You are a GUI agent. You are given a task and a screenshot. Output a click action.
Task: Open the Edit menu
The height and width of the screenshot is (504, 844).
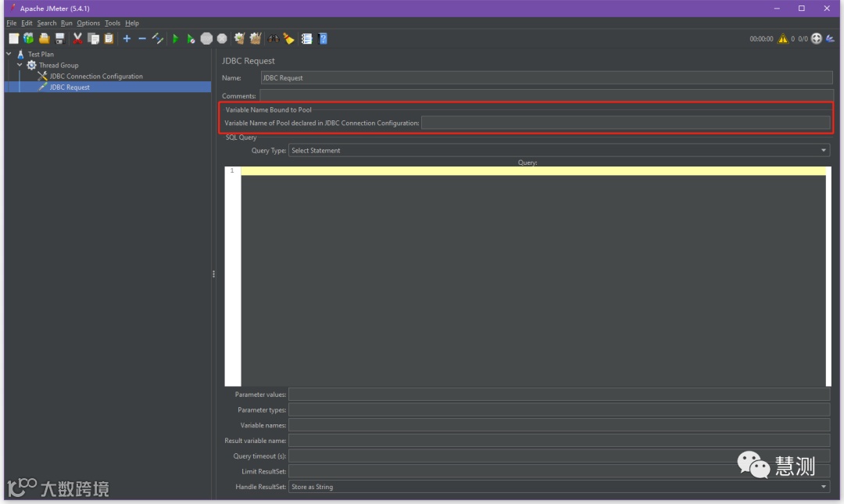tap(27, 23)
